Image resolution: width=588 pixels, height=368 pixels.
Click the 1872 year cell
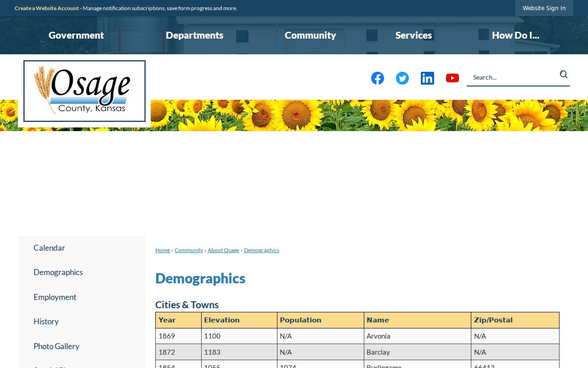click(x=179, y=352)
